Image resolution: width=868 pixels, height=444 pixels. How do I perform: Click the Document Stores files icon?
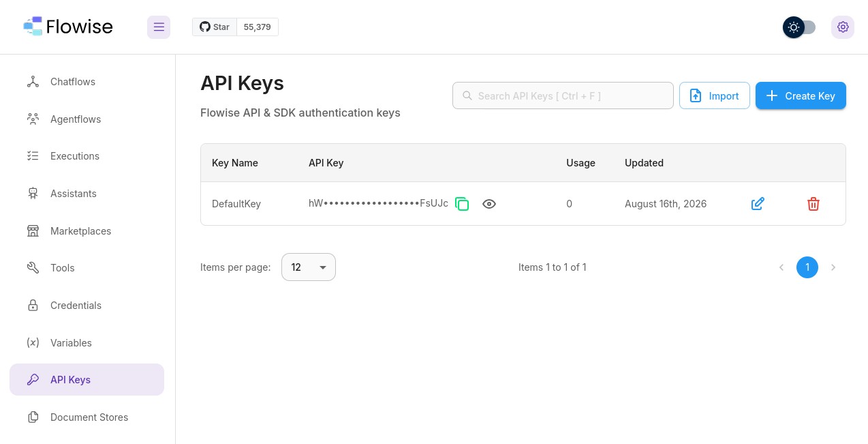[x=33, y=417]
